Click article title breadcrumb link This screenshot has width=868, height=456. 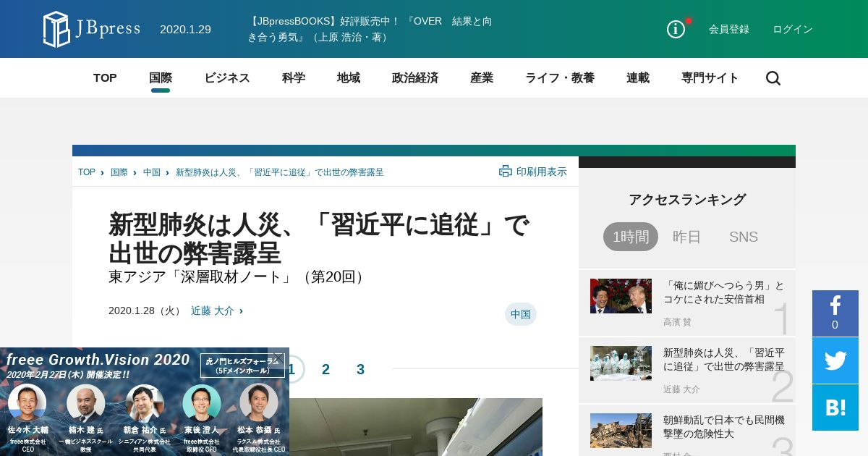coord(280,172)
